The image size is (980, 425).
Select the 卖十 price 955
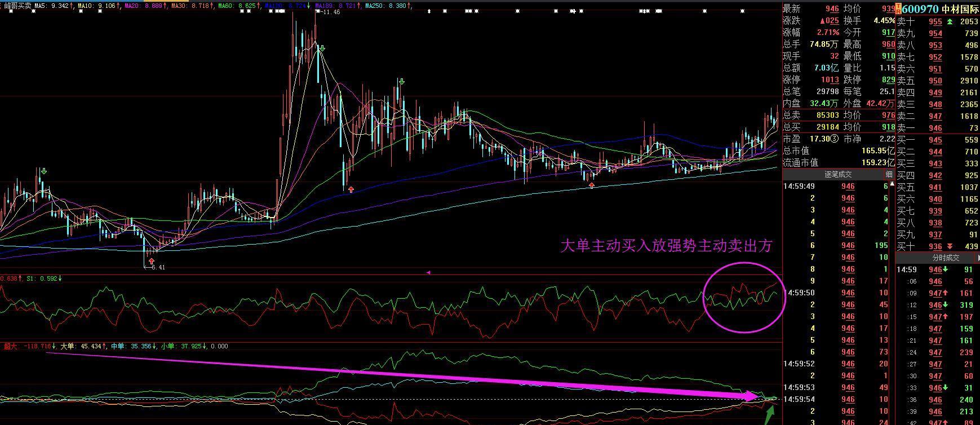pos(935,21)
